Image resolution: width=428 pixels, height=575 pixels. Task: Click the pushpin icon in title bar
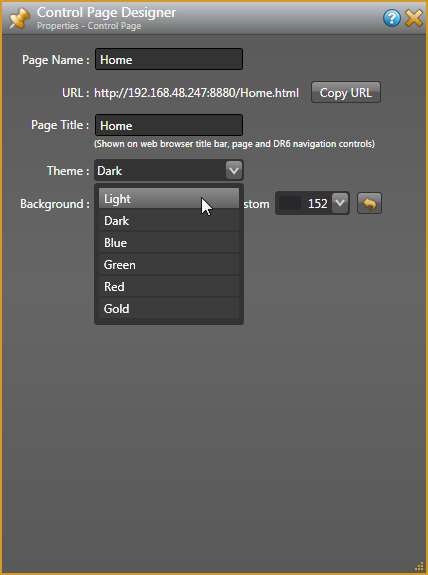(x=19, y=19)
